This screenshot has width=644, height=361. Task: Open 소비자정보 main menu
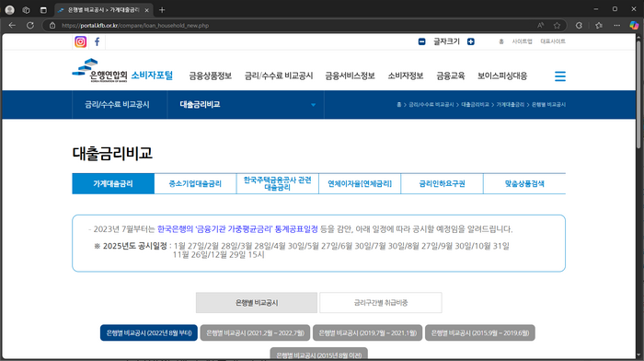pos(406,76)
